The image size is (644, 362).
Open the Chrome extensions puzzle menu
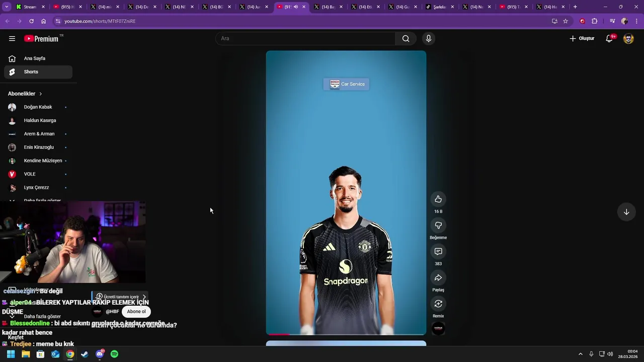pos(595,21)
